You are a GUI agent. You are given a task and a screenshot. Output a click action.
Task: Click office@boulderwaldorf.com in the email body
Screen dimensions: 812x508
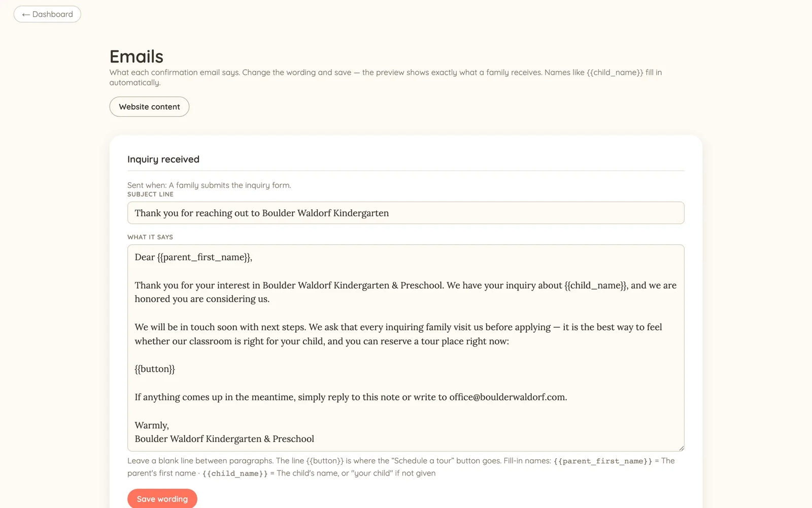[507, 397]
